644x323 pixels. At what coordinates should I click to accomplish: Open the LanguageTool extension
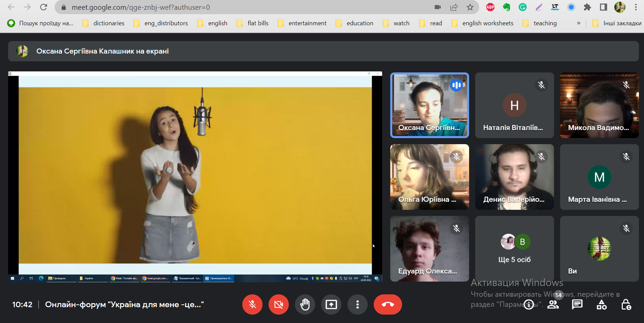coord(555,7)
